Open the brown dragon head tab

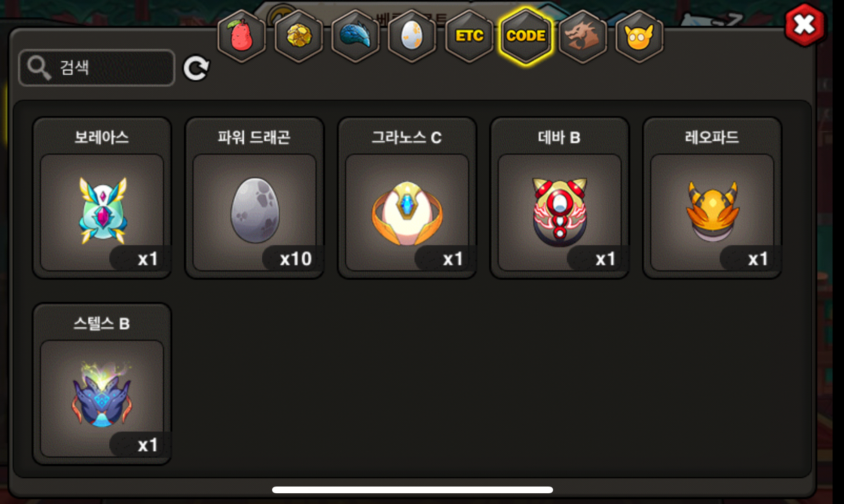click(583, 36)
